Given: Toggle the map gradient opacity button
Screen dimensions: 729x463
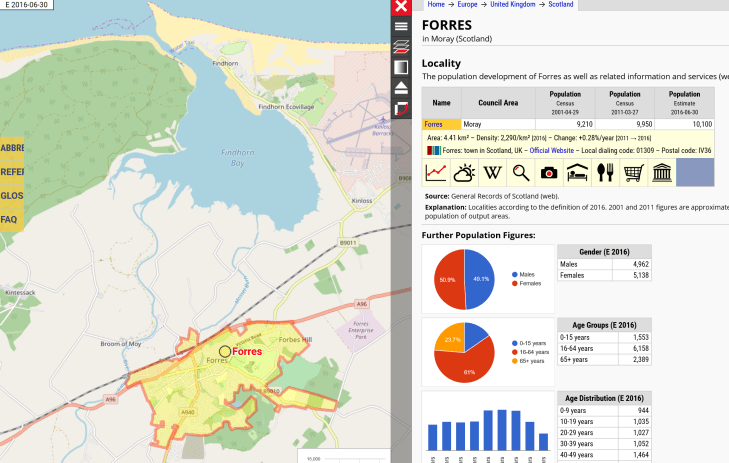Looking at the screenshot, I should (x=401, y=67).
